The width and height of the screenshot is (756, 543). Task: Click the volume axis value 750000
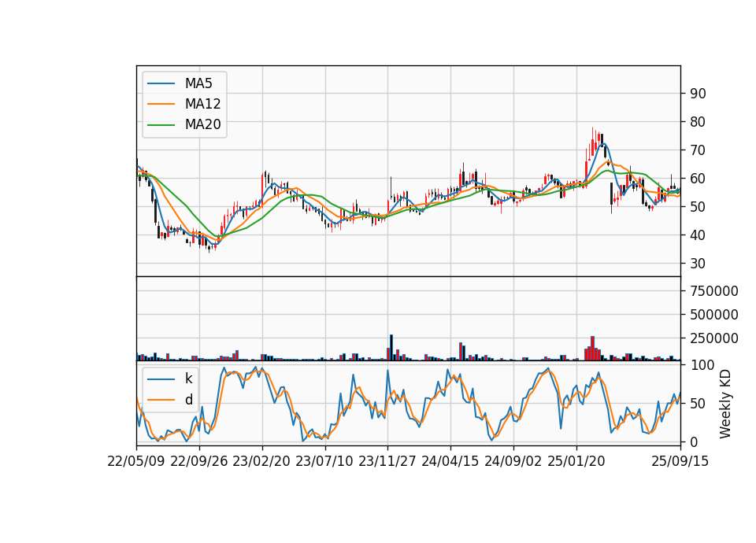pos(714,291)
